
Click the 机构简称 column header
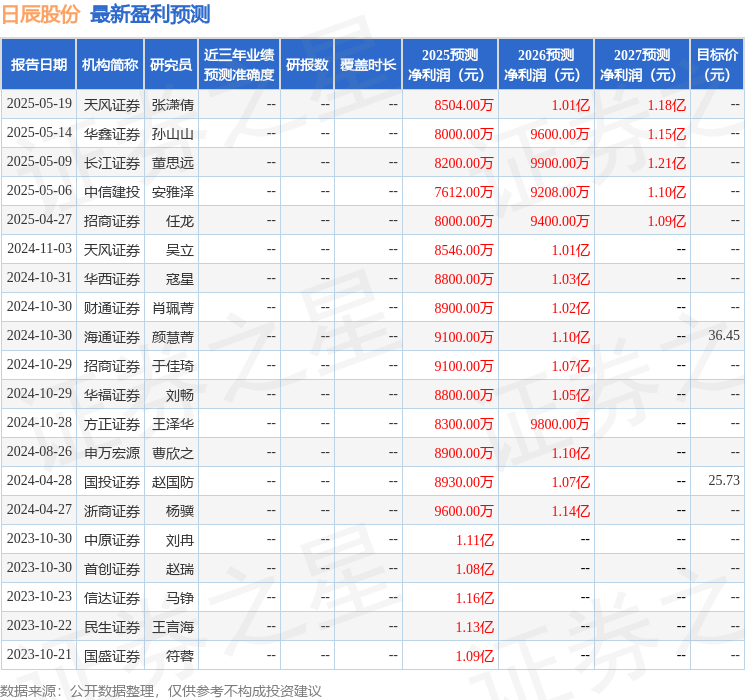click(x=110, y=64)
